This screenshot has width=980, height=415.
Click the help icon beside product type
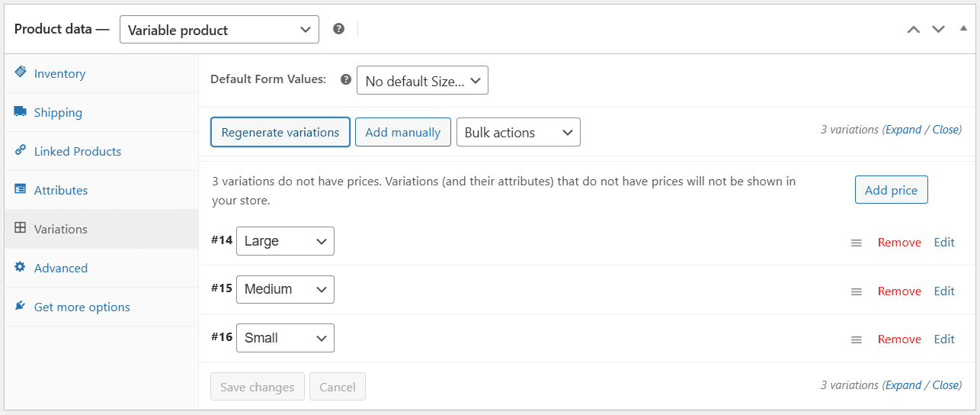click(339, 29)
